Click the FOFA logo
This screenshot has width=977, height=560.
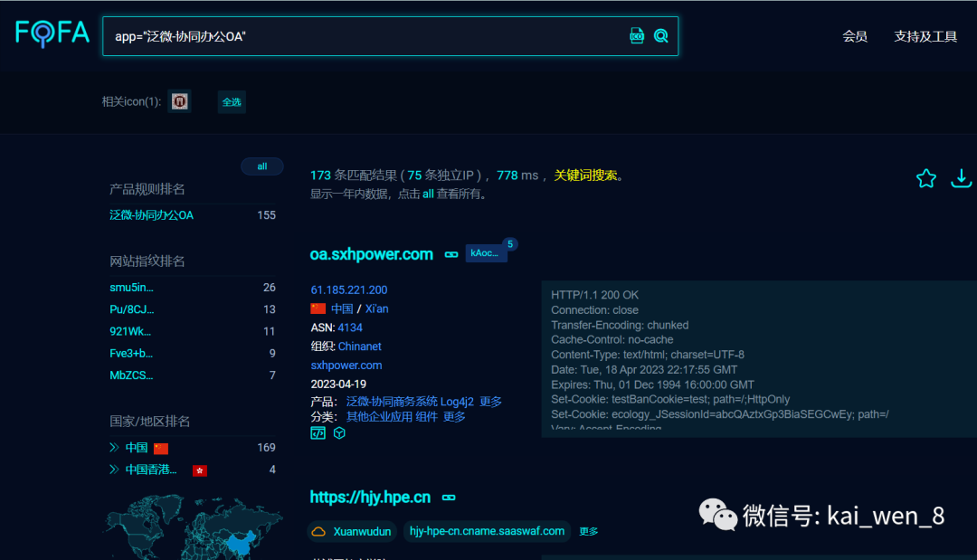(52, 33)
